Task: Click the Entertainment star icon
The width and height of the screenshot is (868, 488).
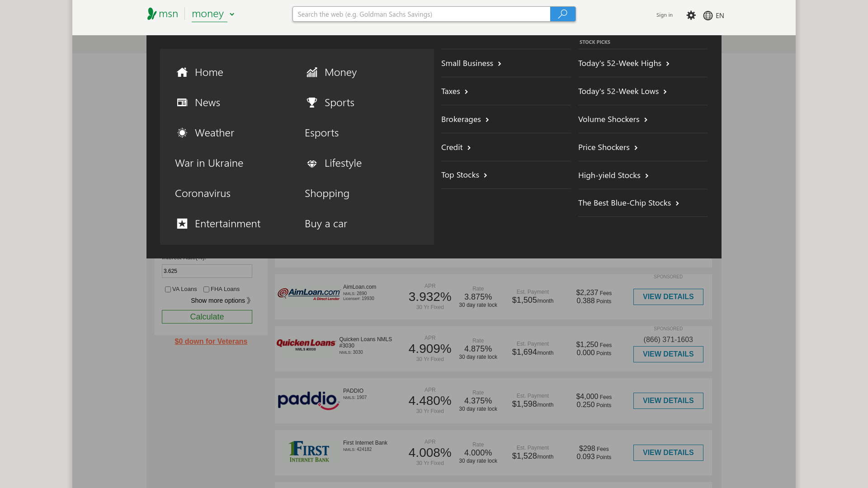Action: click(182, 224)
